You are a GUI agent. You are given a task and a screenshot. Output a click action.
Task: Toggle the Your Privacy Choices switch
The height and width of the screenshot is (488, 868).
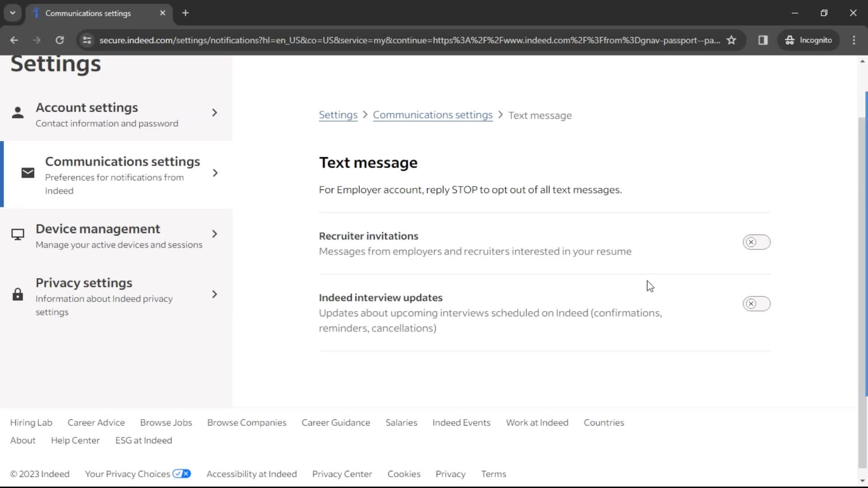point(181,474)
